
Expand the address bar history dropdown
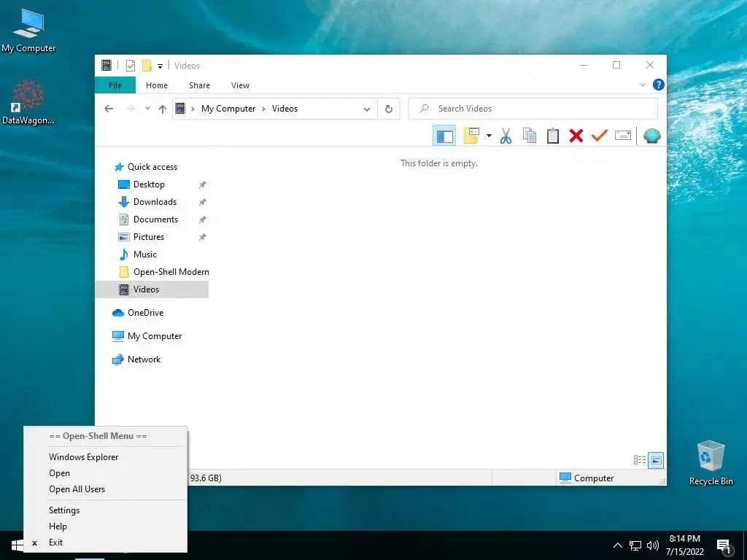[x=366, y=109]
